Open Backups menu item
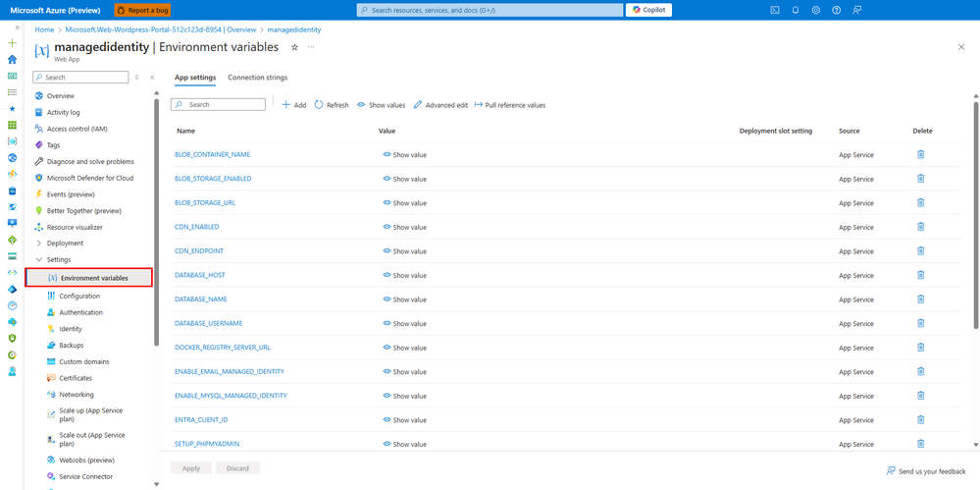The height and width of the screenshot is (490, 980). coord(72,345)
